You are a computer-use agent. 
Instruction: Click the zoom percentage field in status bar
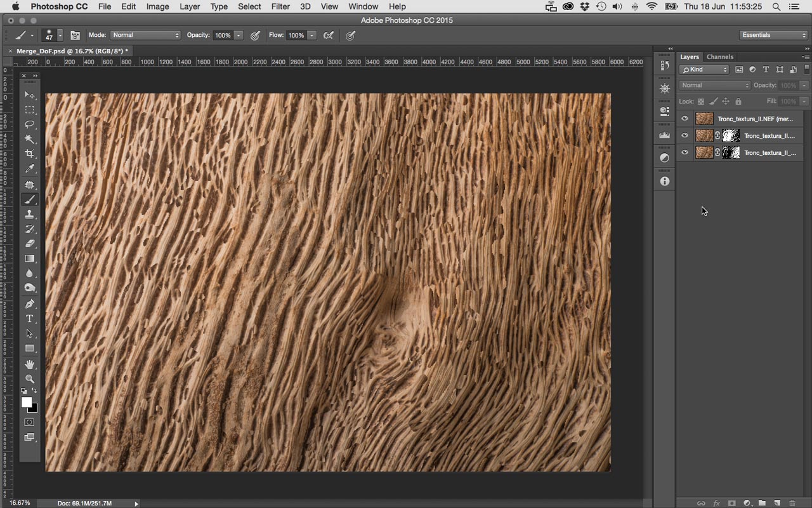tap(20, 503)
